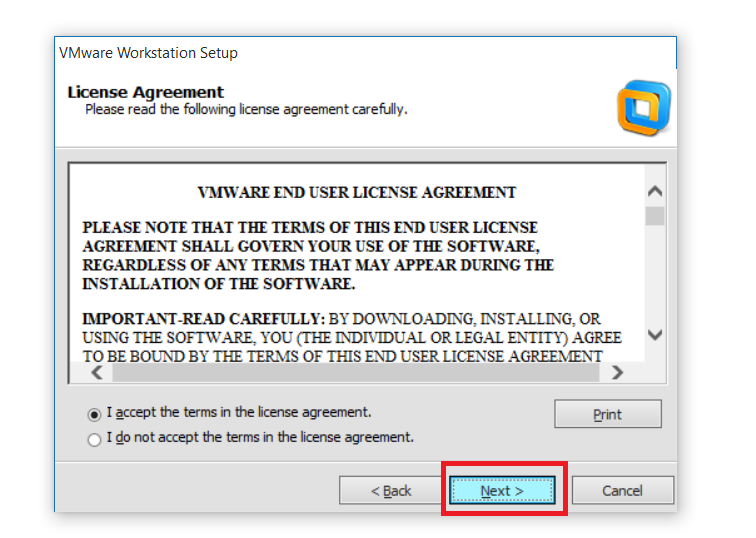Click the 'VMWARE END USER LICENSE AGREEMENT' heading
Viewport: 756px width, 538px height.
pyautogui.click(x=357, y=192)
